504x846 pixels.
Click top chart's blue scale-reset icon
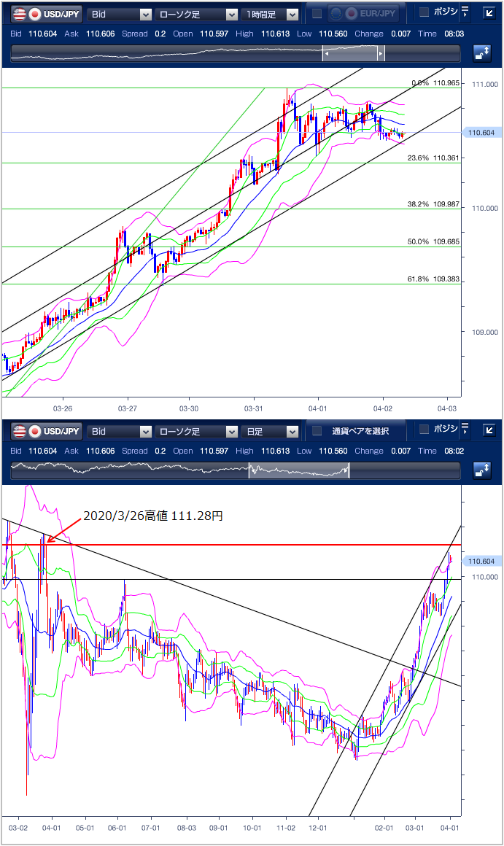pyautogui.click(x=482, y=53)
